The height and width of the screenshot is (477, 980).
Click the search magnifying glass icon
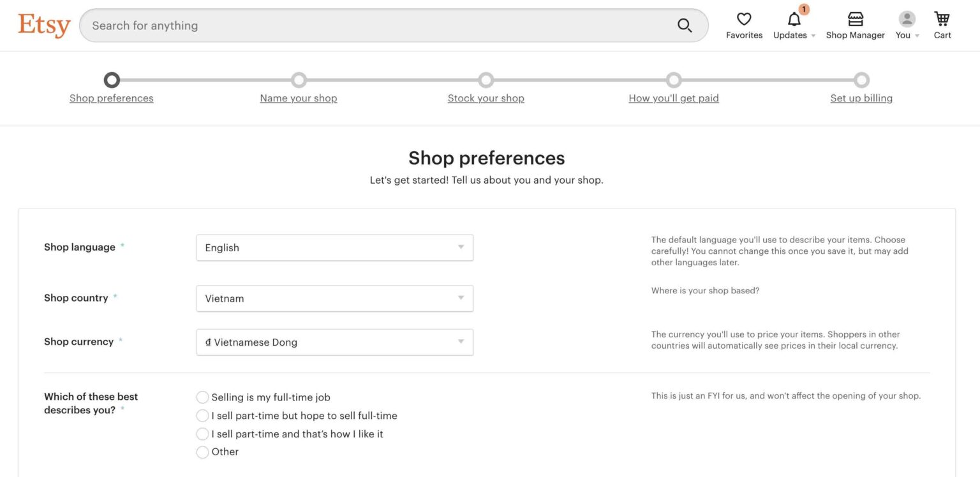[x=684, y=25]
